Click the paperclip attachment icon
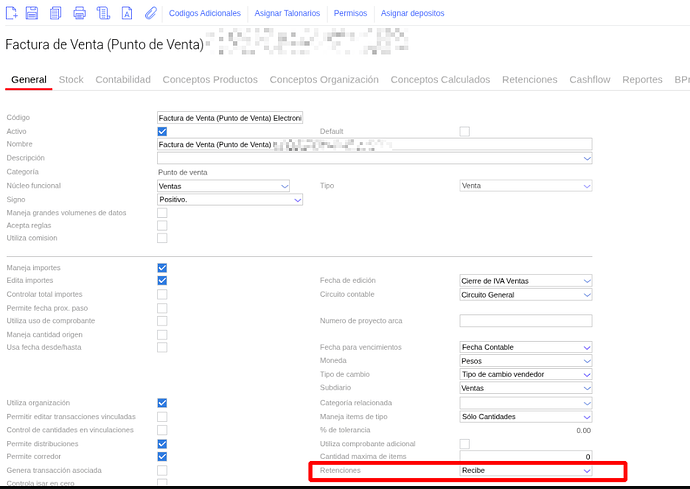690x489 pixels. point(150,13)
